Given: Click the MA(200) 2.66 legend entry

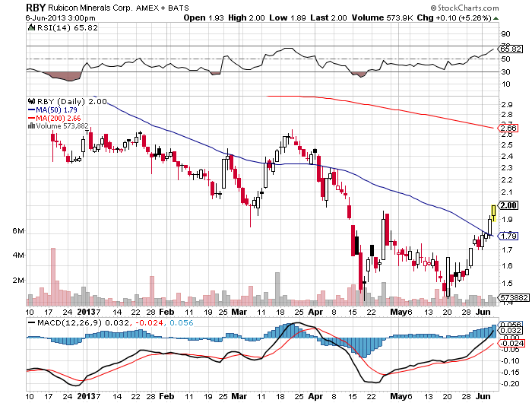Looking at the screenshot, I should coord(54,118).
